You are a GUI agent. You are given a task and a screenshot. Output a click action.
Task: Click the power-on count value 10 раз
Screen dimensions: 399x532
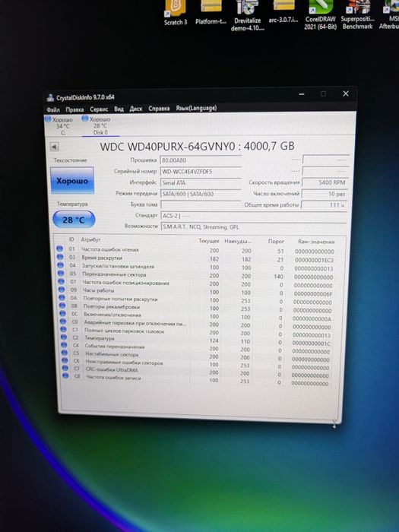pos(325,194)
